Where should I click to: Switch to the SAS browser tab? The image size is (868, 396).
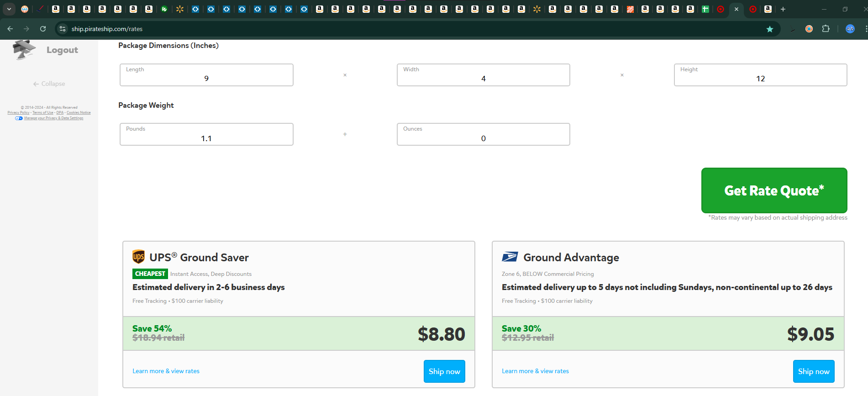pyautogui.click(x=25, y=9)
